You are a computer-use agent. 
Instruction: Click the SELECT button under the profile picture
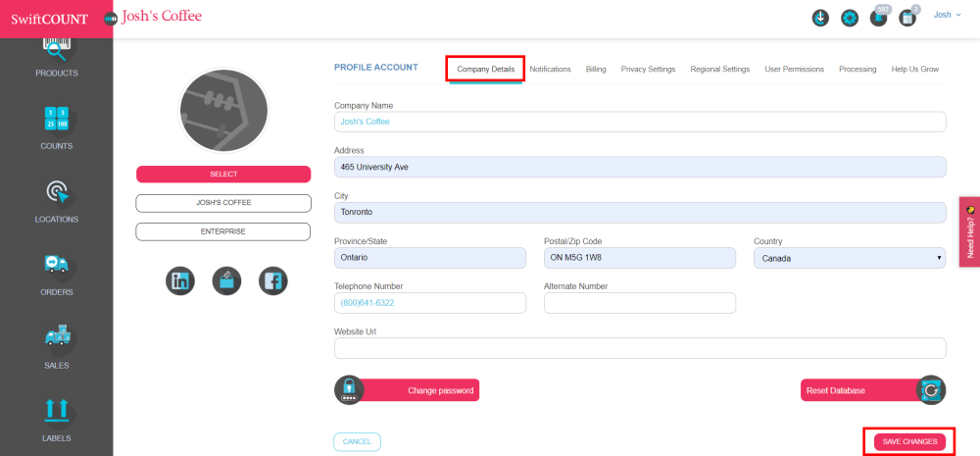point(223,174)
